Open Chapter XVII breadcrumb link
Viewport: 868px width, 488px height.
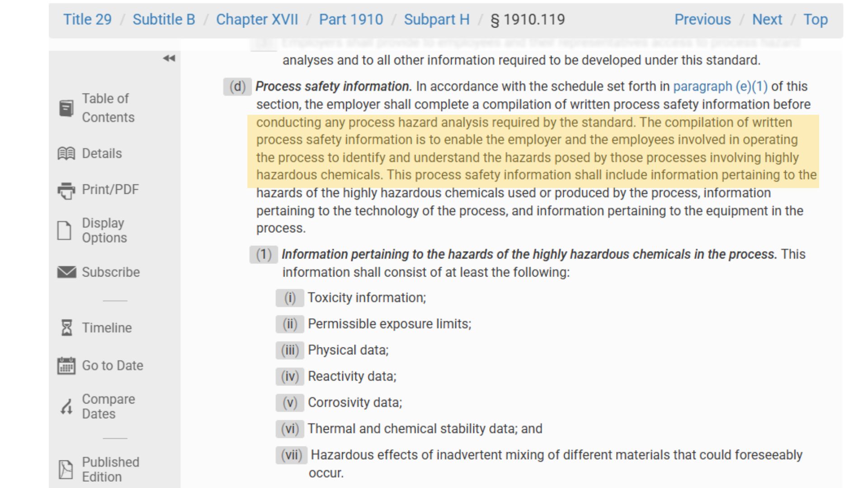pos(257,19)
